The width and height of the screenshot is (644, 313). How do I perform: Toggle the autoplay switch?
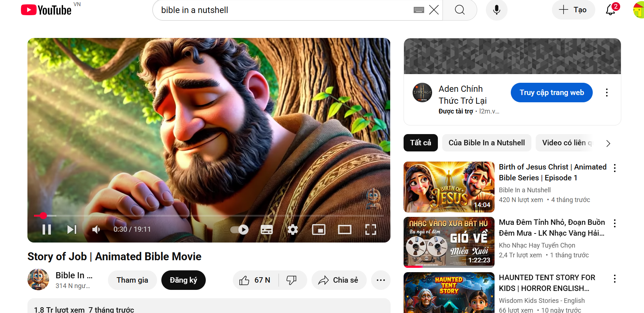pos(239,230)
